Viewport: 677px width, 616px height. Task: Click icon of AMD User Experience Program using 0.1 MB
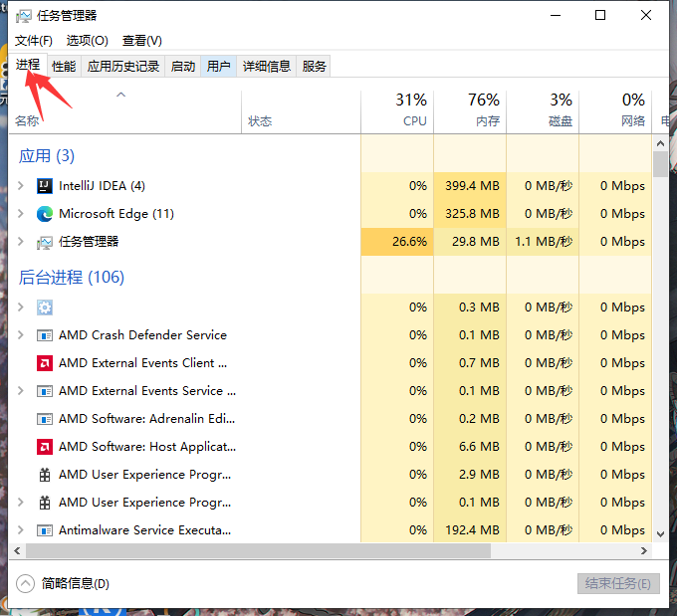tap(45, 503)
